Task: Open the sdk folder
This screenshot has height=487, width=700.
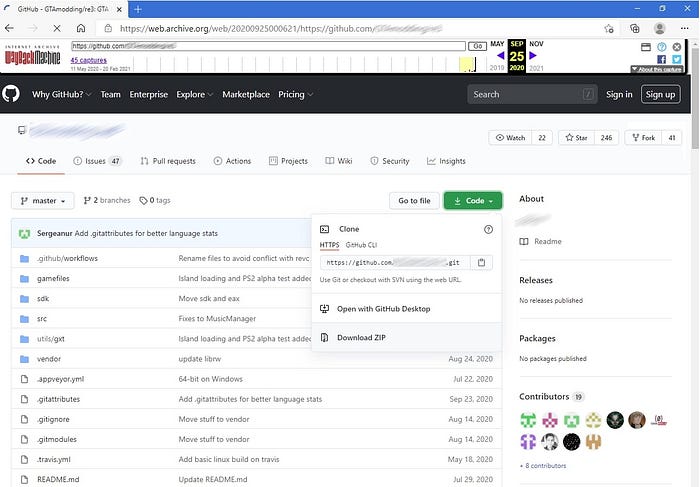Action: 43,299
